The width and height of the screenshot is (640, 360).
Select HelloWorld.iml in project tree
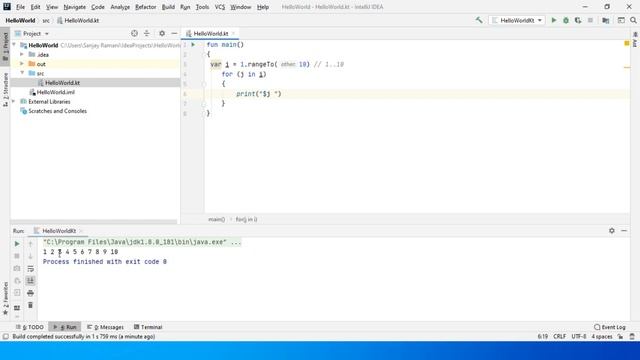[x=56, y=92]
